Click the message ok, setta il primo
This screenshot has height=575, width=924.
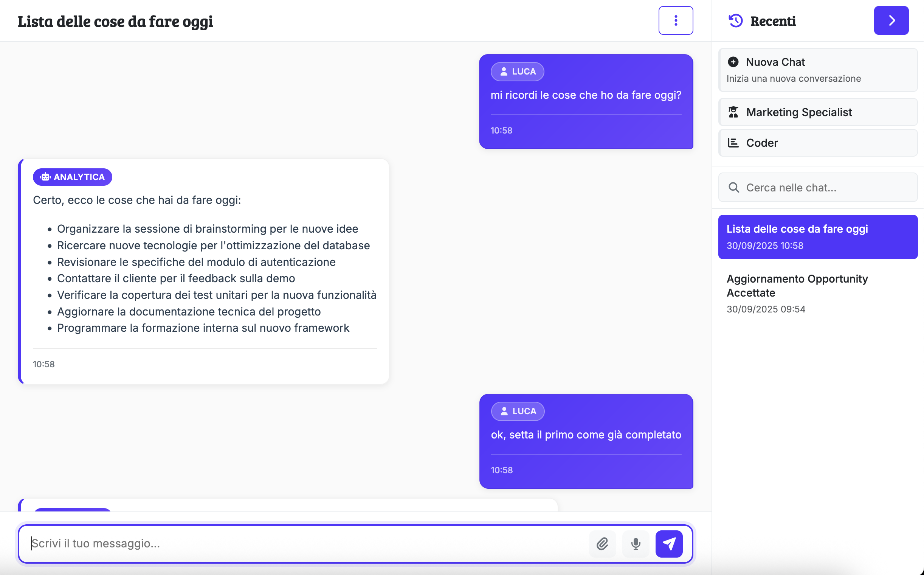pos(586,435)
